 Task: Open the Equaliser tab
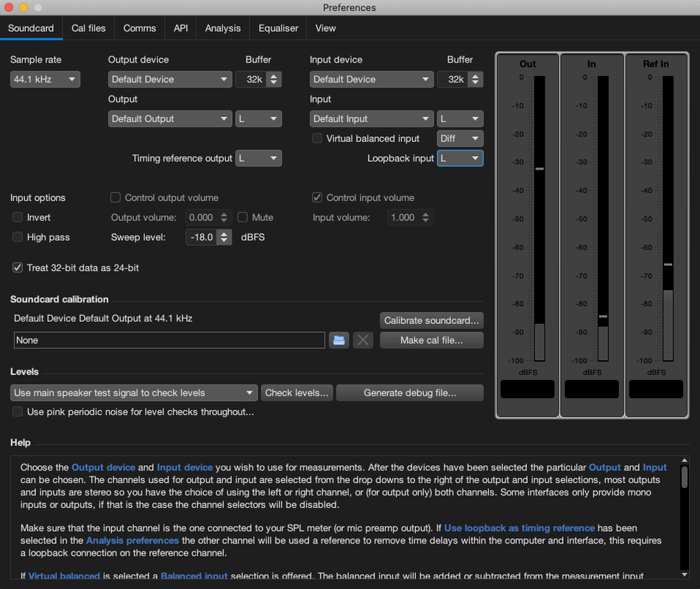coord(278,28)
